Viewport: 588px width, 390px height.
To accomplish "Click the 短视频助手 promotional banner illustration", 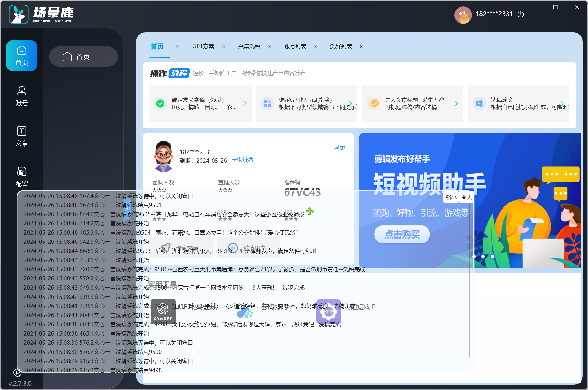I will 470,200.
